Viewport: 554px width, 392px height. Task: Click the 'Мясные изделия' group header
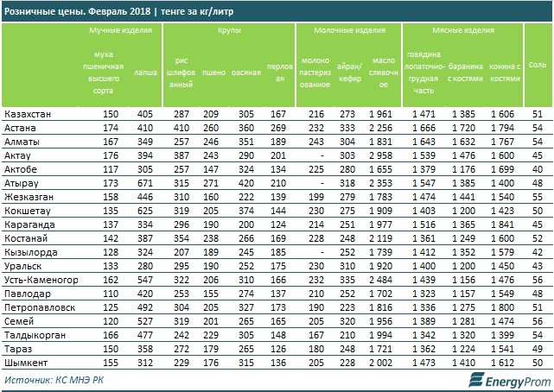point(463,29)
